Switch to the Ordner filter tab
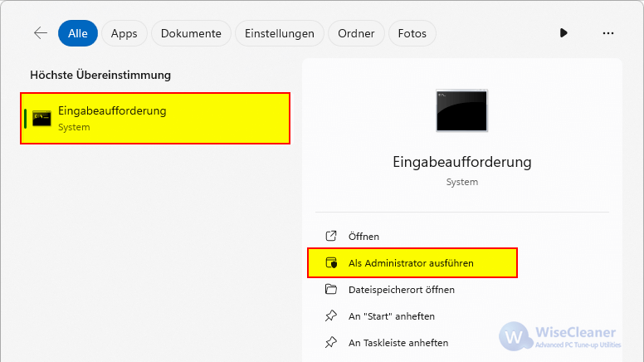Image resolution: width=644 pixels, height=362 pixels. 356,33
